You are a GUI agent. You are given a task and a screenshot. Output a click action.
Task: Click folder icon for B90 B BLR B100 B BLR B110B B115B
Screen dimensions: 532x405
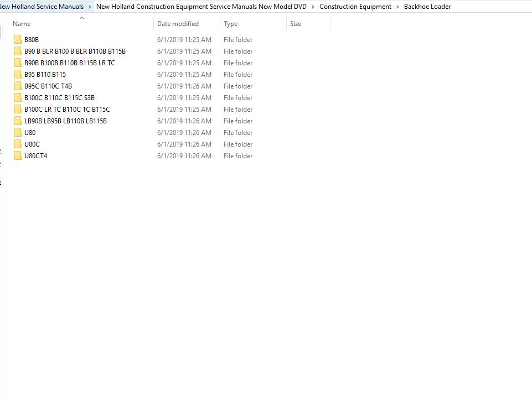tap(18, 51)
